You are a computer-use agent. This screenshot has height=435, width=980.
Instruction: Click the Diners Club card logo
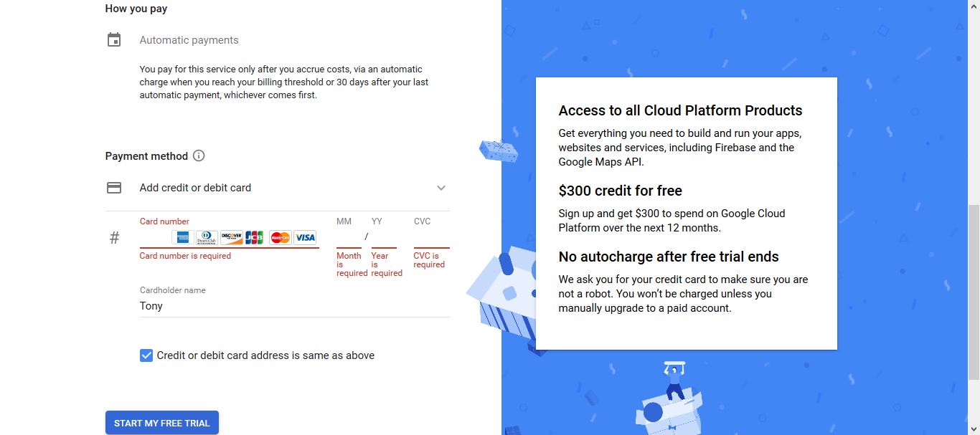pyautogui.click(x=207, y=237)
